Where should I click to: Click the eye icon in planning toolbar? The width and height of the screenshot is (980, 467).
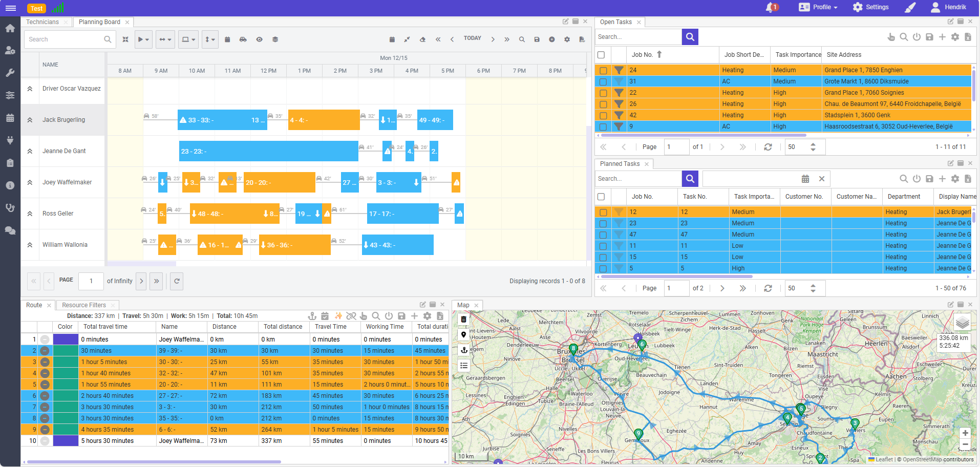[x=260, y=39]
